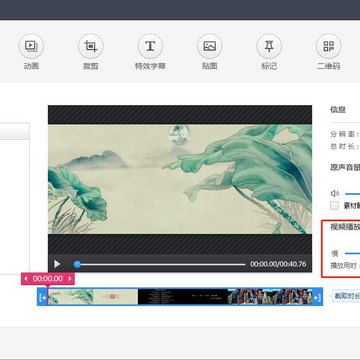Viewport: 360px width, 360px height.
Task: Click the preview seek bar handle
Action: (x=77, y=264)
